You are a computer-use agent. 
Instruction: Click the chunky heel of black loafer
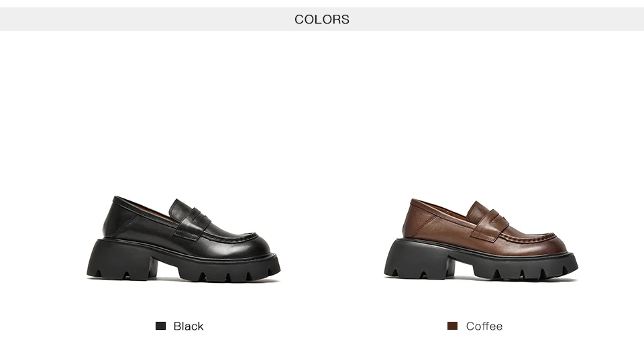pos(122,259)
